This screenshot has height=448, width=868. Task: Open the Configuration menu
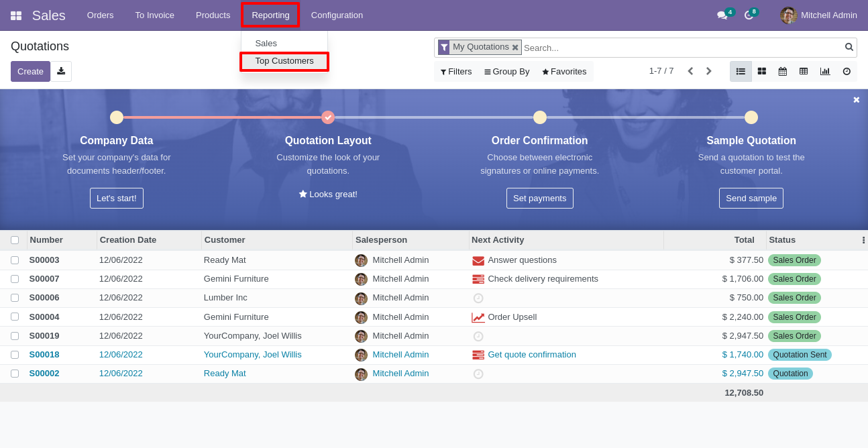coord(337,15)
